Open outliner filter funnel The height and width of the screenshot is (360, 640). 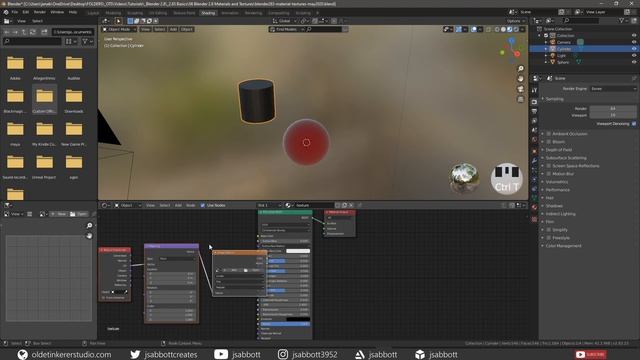coord(622,20)
